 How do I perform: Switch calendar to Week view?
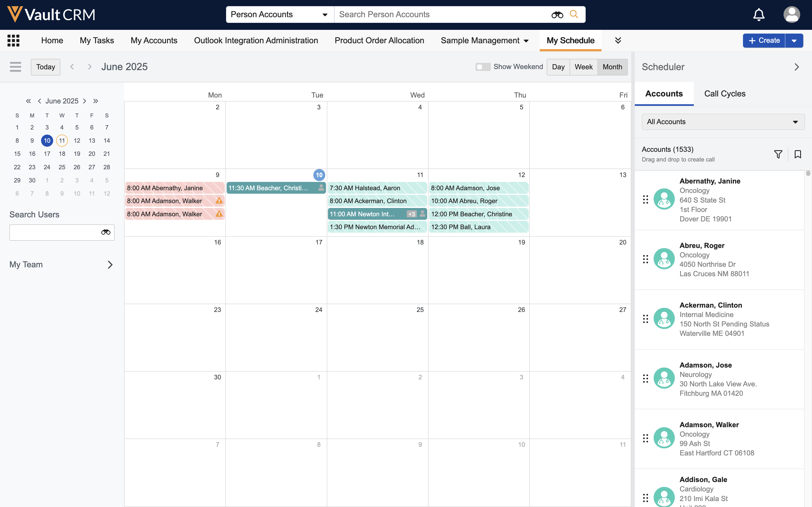point(583,67)
